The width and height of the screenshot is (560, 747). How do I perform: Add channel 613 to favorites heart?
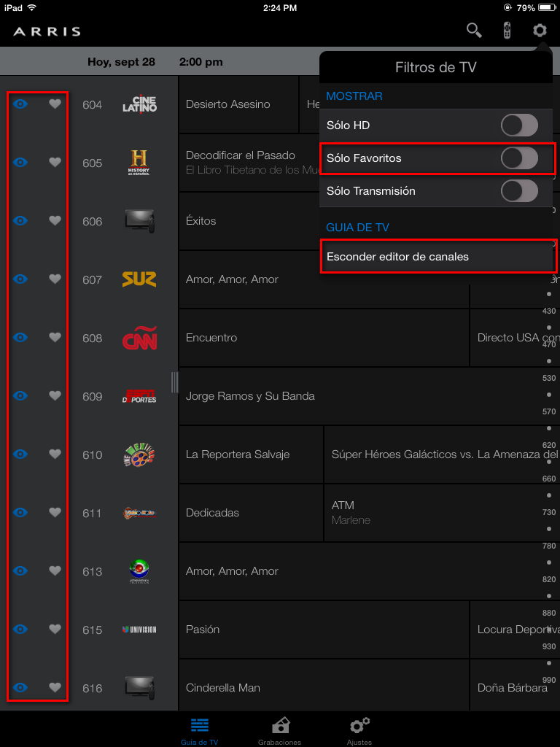pyautogui.click(x=55, y=570)
